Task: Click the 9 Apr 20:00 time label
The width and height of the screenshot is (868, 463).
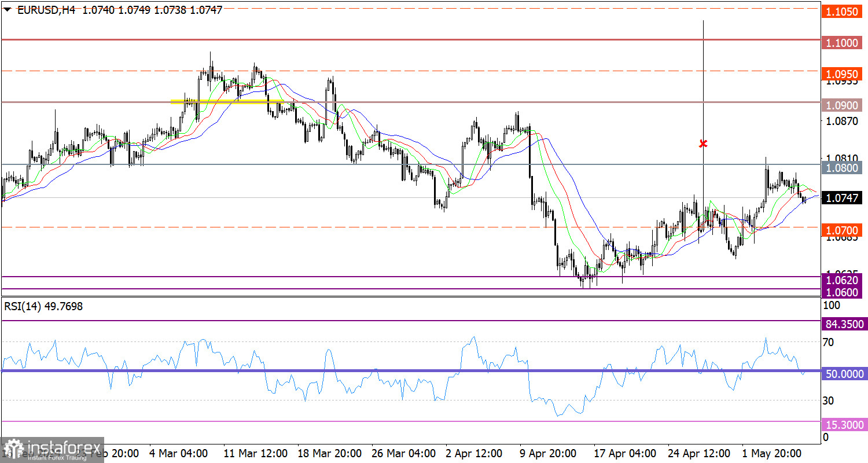Action: (x=548, y=453)
